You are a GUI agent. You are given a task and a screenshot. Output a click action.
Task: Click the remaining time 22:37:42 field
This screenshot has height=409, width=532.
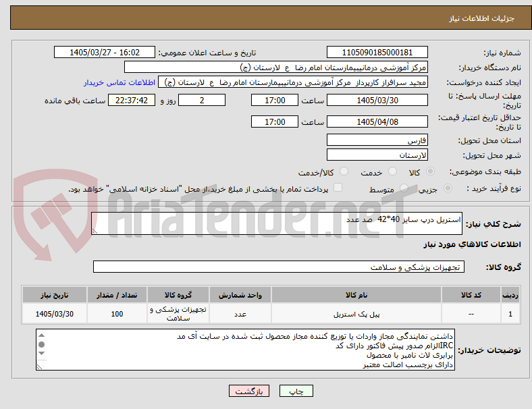coord(132,100)
